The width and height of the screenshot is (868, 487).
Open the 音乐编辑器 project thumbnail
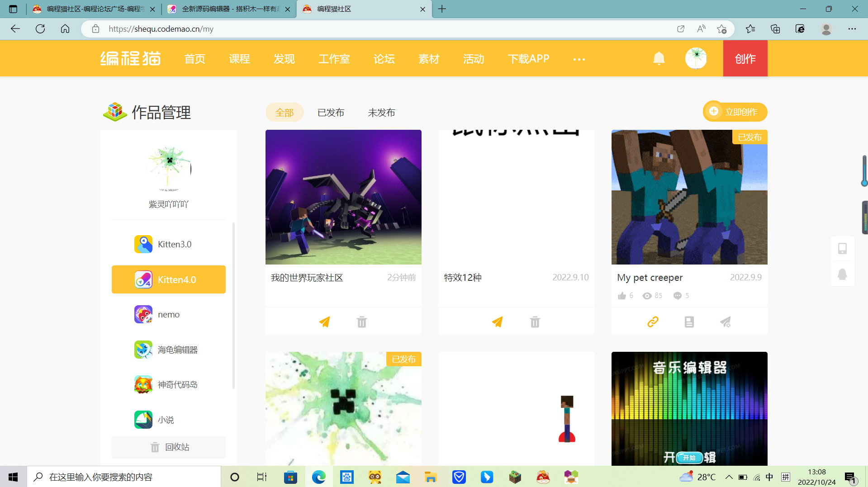pyautogui.click(x=689, y=409)
